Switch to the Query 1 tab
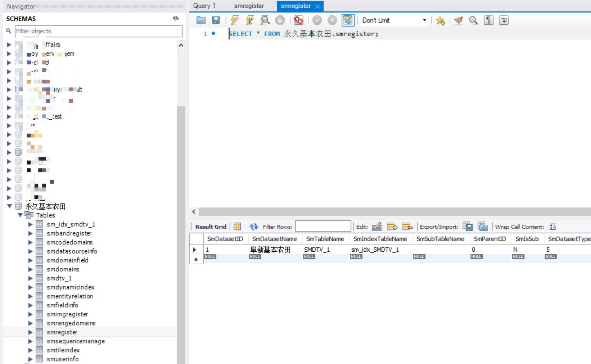Screen dimensions: 591x364 coord(204,6)
